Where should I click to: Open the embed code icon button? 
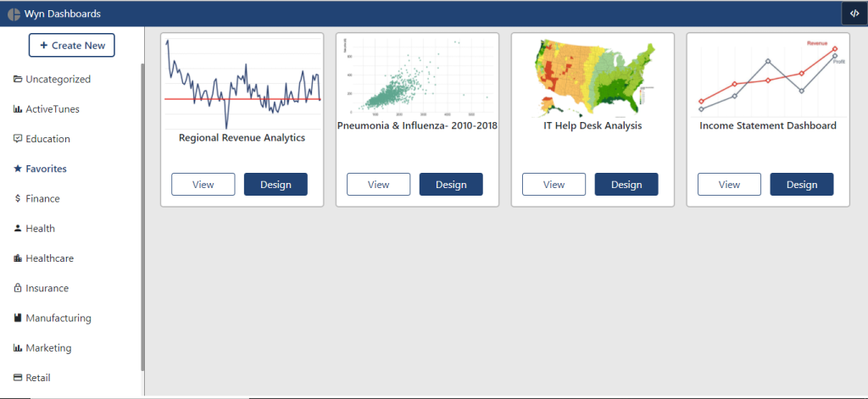click(854, 14)
